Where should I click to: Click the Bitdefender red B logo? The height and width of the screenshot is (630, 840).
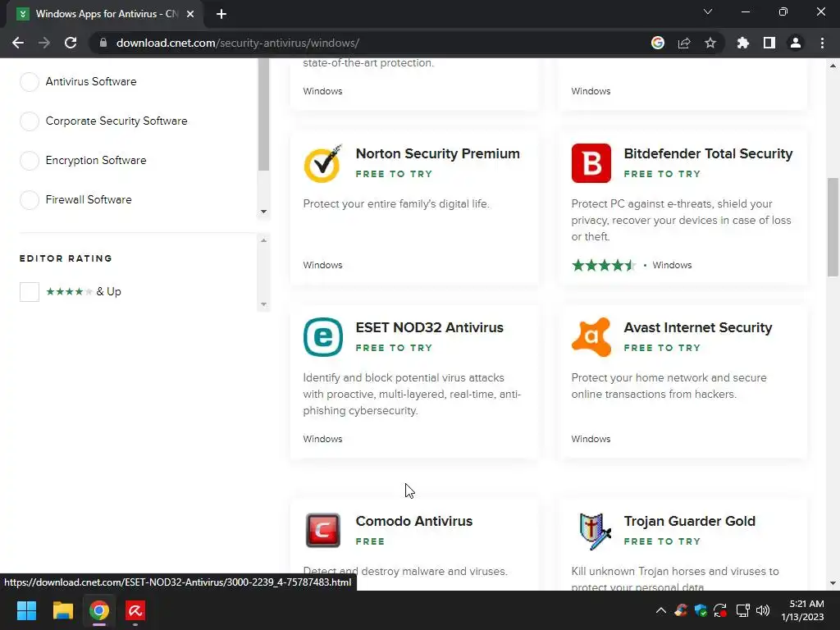[x=591, y=163]
